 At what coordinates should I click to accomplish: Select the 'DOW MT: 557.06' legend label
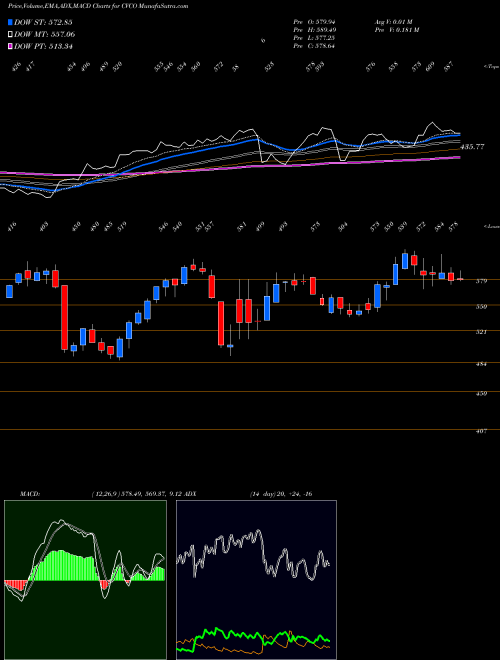click(44, 34)
